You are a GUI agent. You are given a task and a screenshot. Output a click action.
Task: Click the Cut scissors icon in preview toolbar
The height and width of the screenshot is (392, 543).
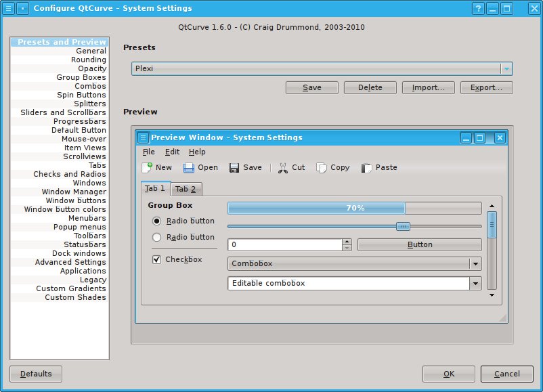pos(283,168)
